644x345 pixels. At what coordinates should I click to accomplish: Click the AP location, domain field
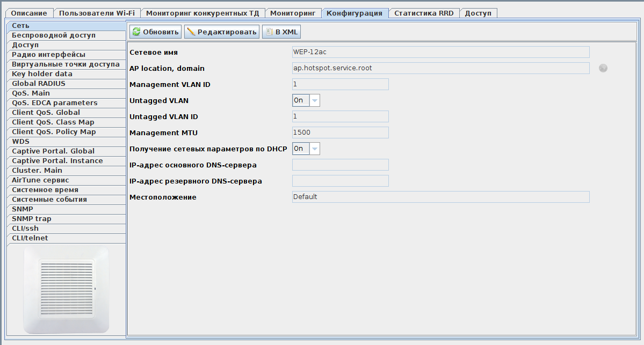tap(440, 68)
